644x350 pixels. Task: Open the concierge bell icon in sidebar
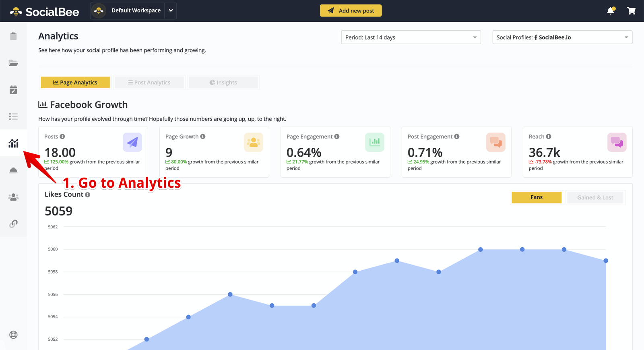13,170
